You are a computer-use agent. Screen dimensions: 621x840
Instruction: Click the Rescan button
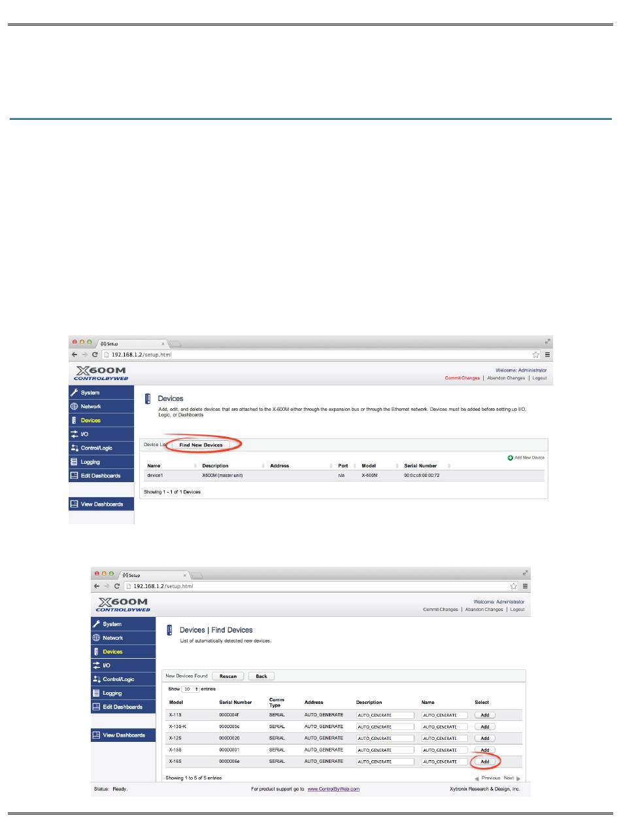(x=228, y=676)
